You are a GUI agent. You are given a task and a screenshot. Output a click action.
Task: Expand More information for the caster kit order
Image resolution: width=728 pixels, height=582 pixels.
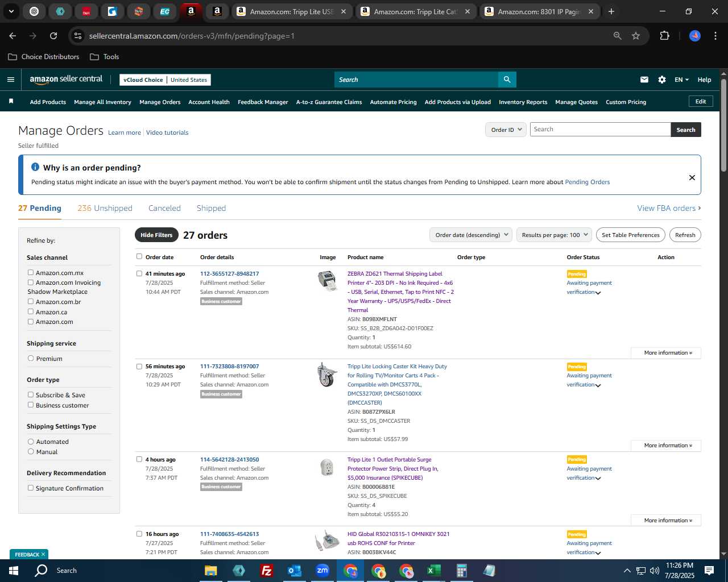pyautogui.click(x=666, y=446)
